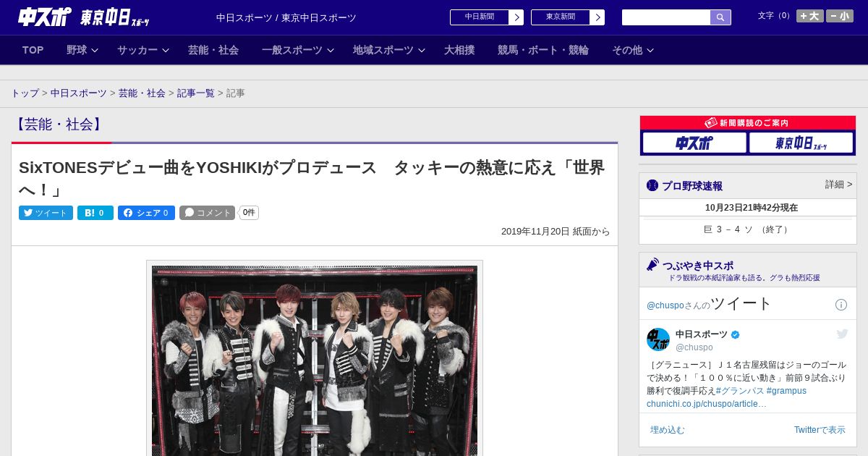Click the つぶやき中スポ megaphone icon
The height and width of the screenshot is (456, 868).
coord(652,265)
